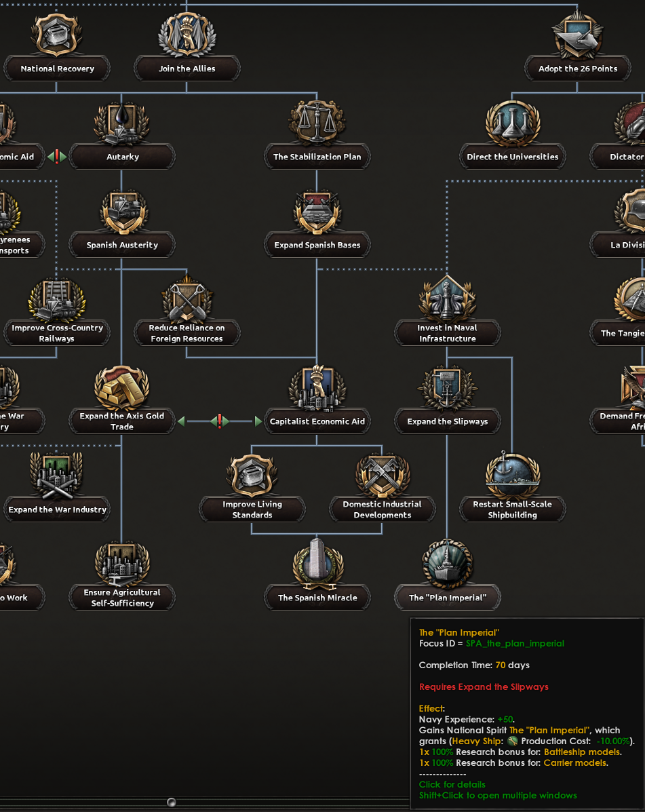
Task: Select The Stabilization Plan label
Action: 317,157
